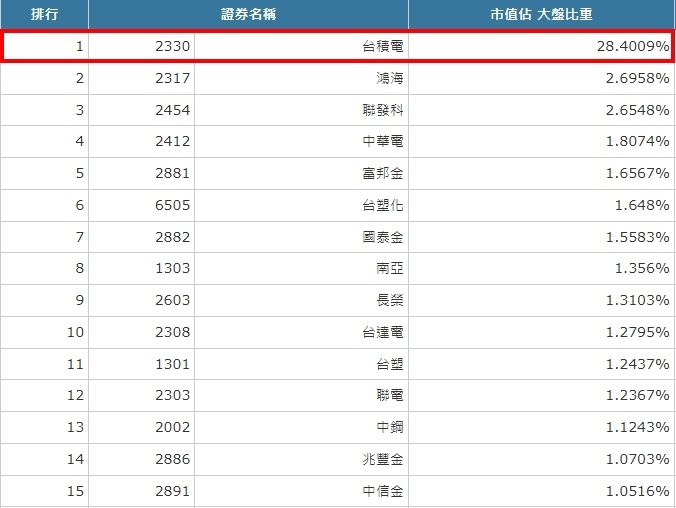Click the 中鋼 name cell
676x508 pixels.
(390, 426)
